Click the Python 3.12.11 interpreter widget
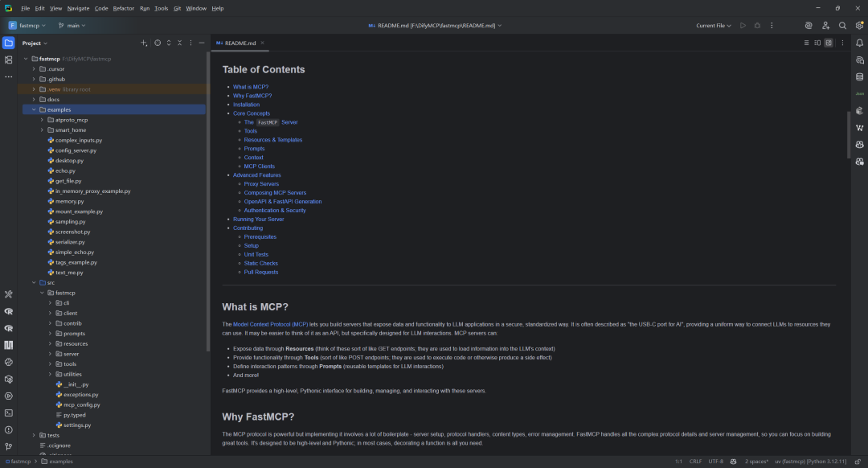 point(810,462)
